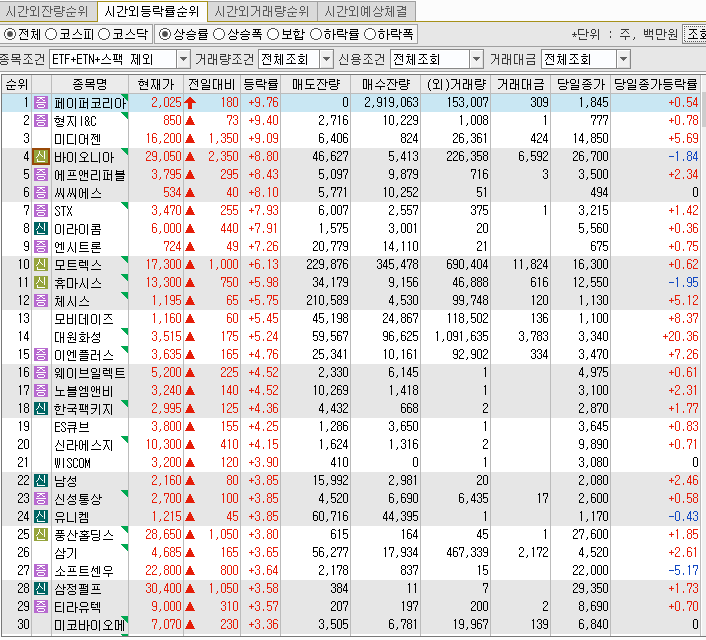This screenshot has width=706, height=640.
Task: Click the 증 badge icon for 형지I&C
Action: pos(41,121)
